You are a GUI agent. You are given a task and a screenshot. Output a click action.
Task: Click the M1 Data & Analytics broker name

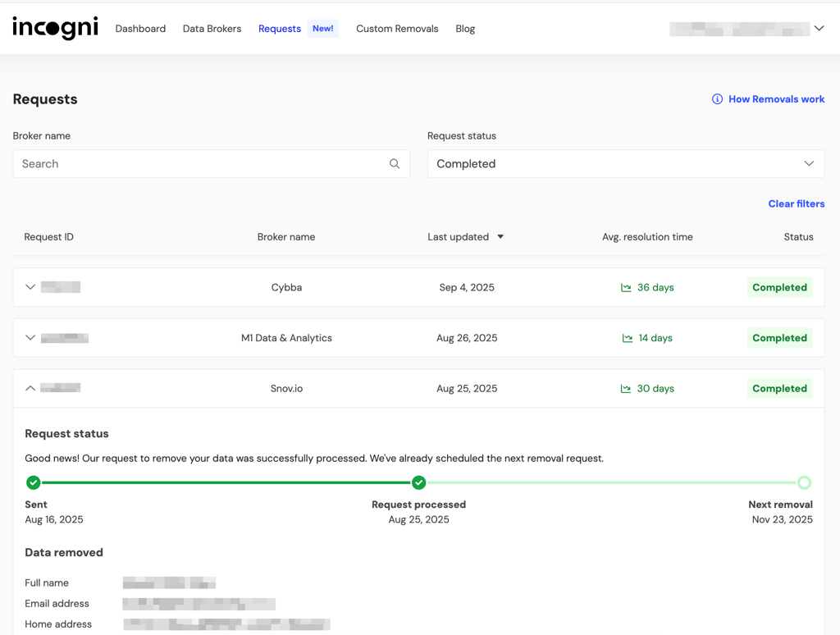click(x=286, y=338)
